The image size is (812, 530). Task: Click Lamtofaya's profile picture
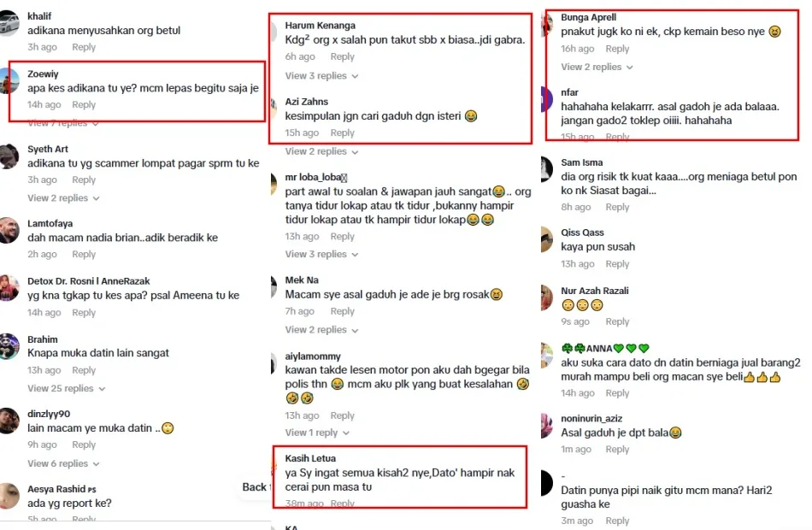[9, 231]
